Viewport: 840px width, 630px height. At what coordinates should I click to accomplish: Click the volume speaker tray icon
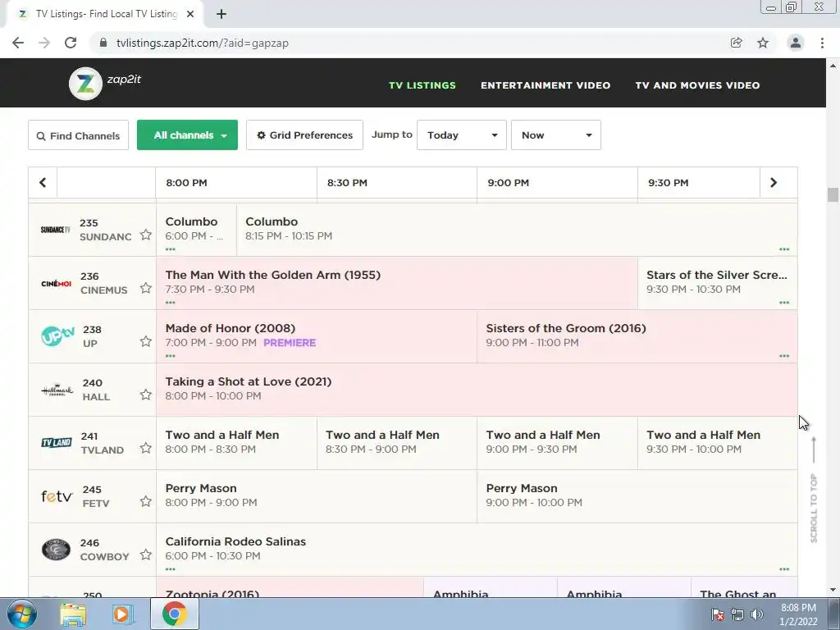(757, 614)
